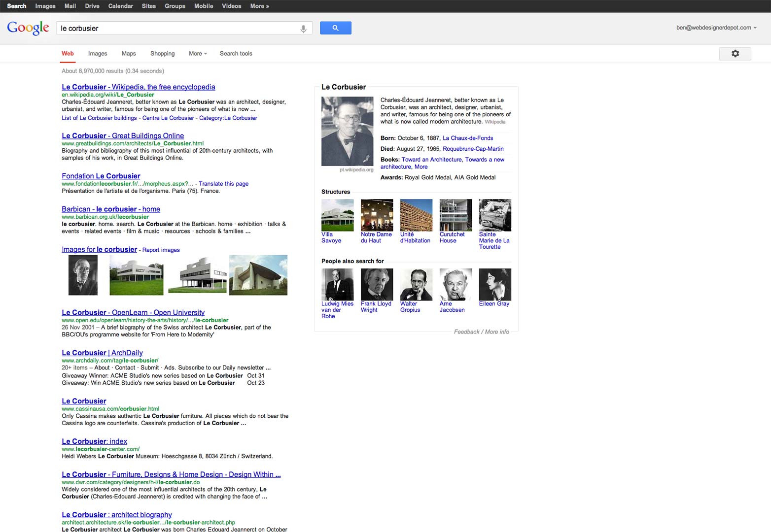
Task: Click the Translate this page link
Action: click(x=223, y=184)
